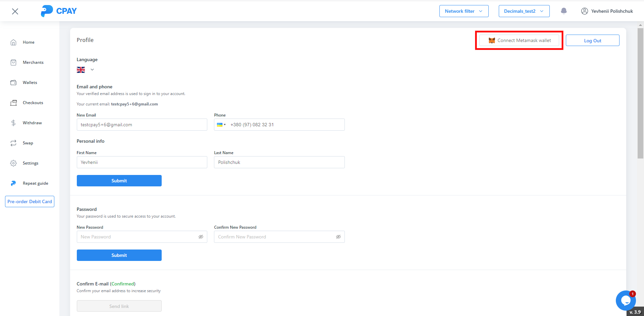Click the notification bell icon
This screenshot has width=644, height=316.
(564, 11)
